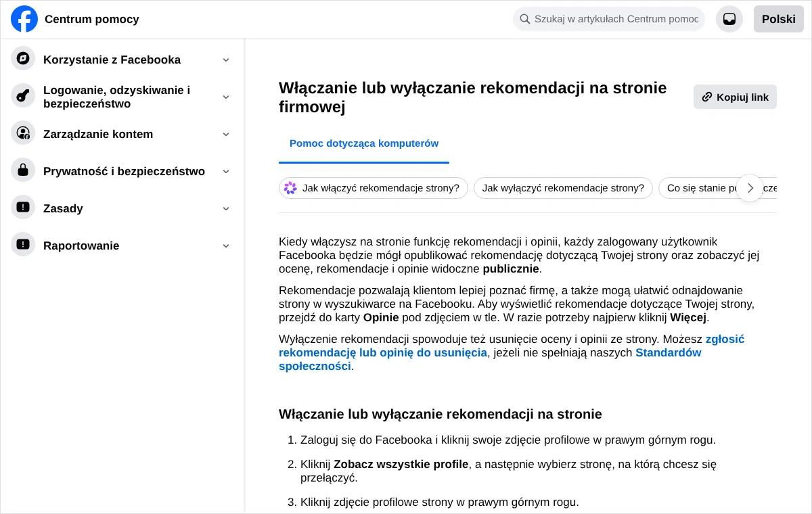812x514 pixels.
Task: Click Jak wyłączyć rekomendacje strony? chip
Action: pos(563,188)
